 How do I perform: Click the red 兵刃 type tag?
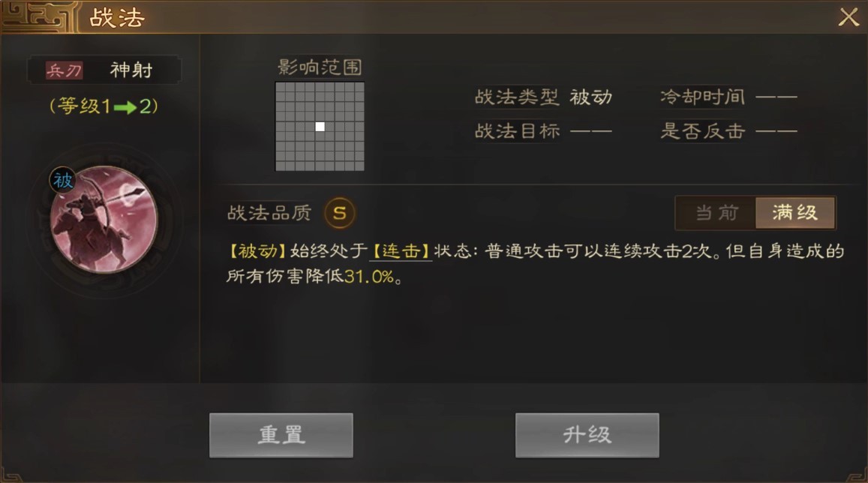[65, 70]
